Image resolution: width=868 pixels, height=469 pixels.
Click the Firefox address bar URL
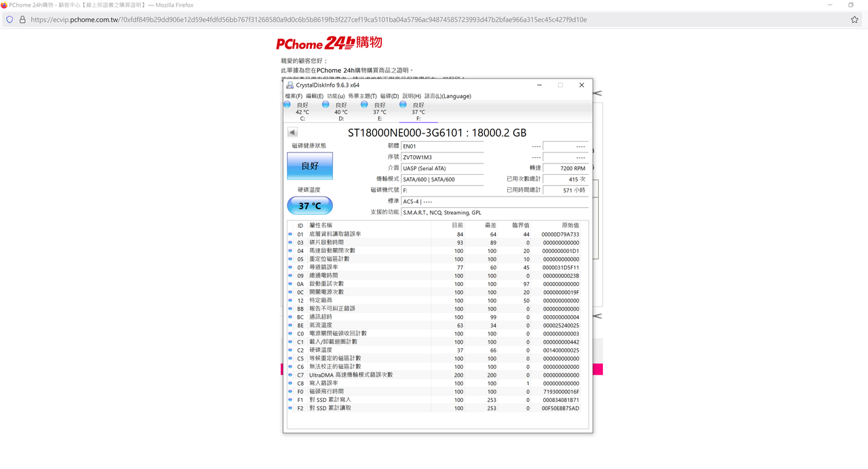click(309, 20)
